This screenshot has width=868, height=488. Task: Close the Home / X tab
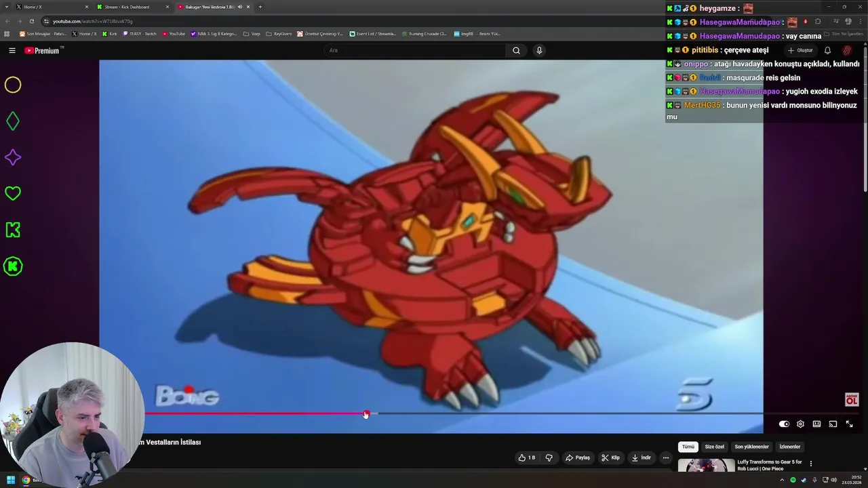coord(87,7)
